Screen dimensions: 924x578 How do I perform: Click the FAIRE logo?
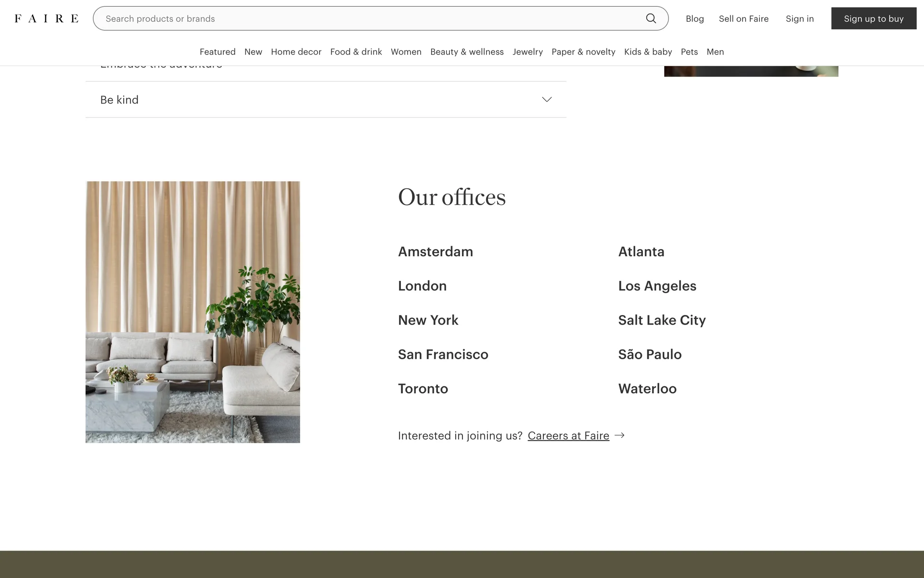[x=46, y=18]
